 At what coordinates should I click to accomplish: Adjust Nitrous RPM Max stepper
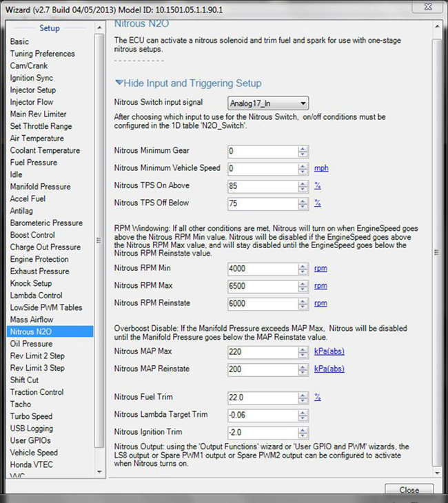(303, 287)
